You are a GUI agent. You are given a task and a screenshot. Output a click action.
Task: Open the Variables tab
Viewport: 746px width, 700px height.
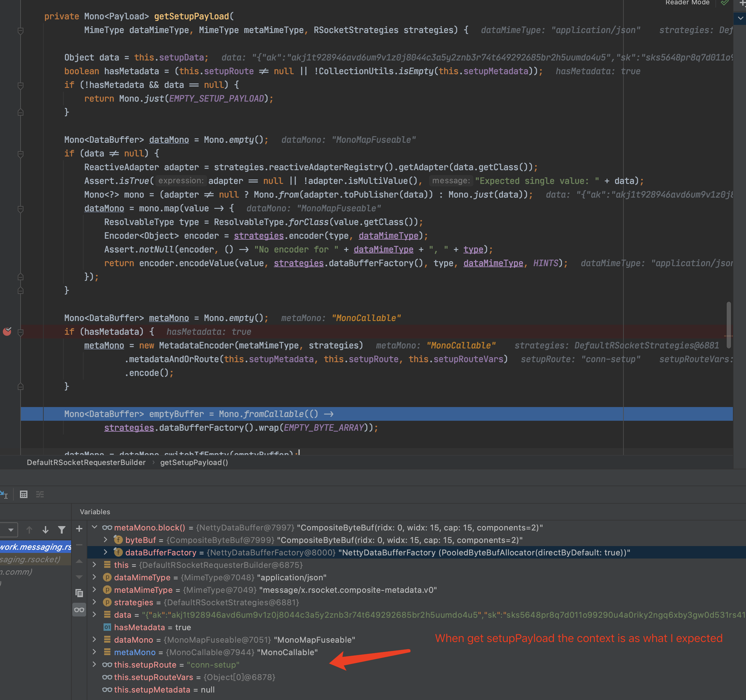[x=95, y=512]
